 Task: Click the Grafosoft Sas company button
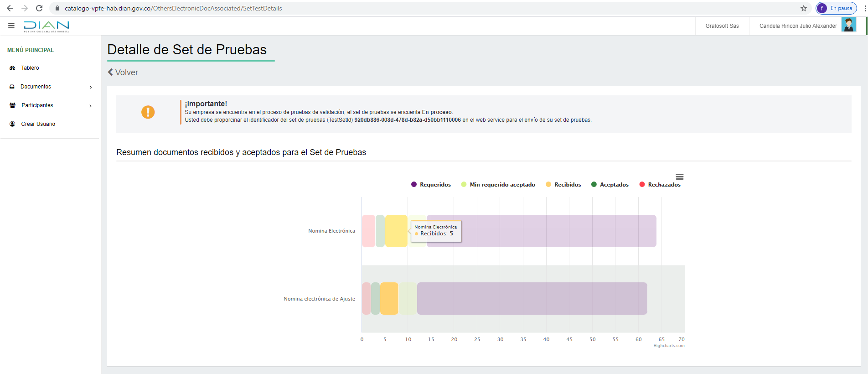722,26
